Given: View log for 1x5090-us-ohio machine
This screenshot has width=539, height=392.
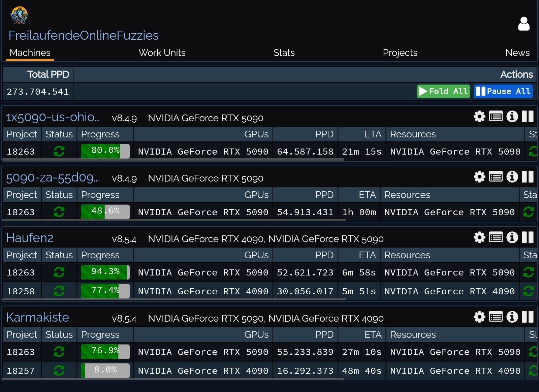Looking at the screenshot, I should (496, 117).
